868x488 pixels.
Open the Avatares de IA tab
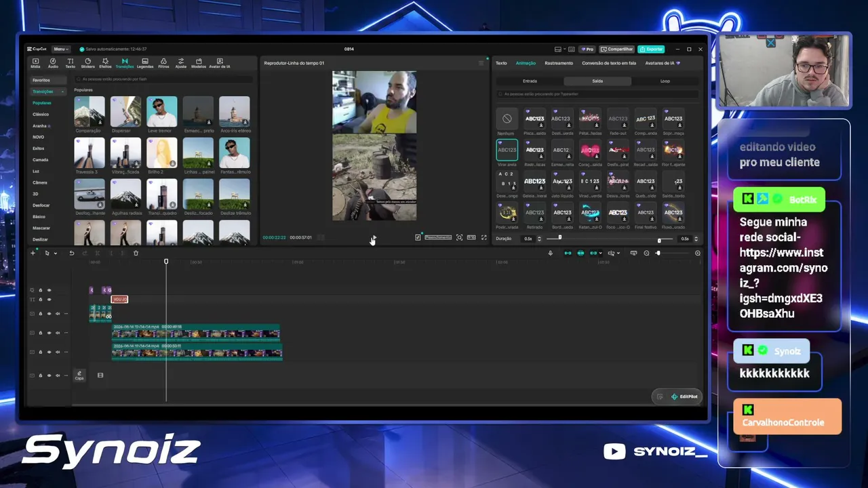663,63
